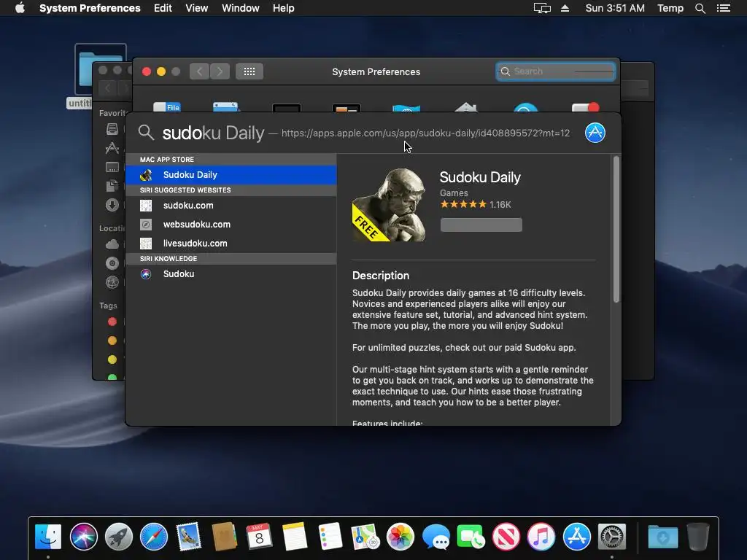The width and height of the screenshot is (747, 560).
Task: Open Launchpad from the Dock
Action: point(119,536)
